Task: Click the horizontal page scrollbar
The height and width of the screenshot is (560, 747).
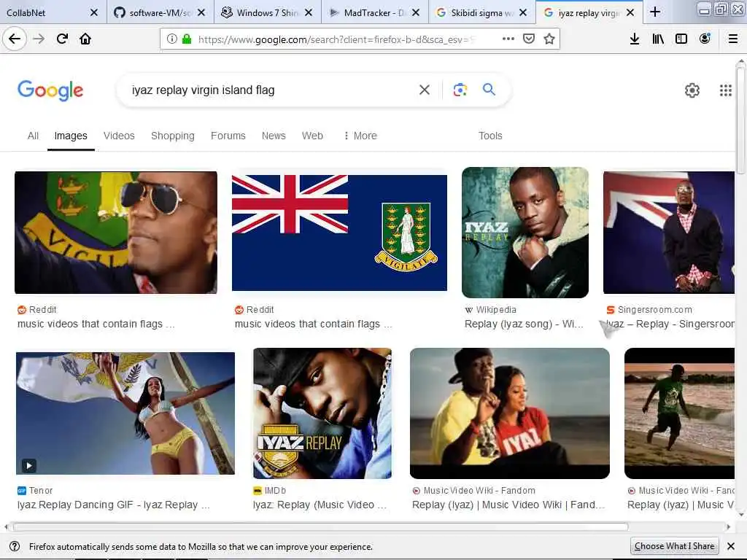Action: coord(320,526)
